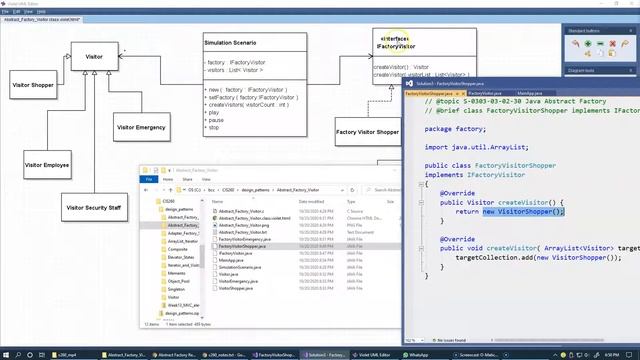Select the CS260 folder in navigation tree
The image size is (640, 360).
[168, 201]
